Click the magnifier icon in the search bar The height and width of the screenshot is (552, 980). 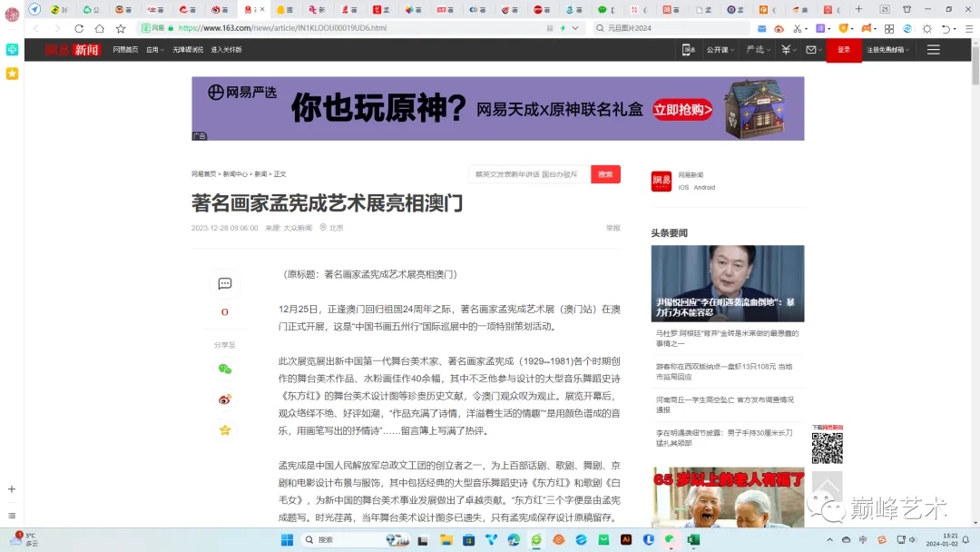click(602, 28)
